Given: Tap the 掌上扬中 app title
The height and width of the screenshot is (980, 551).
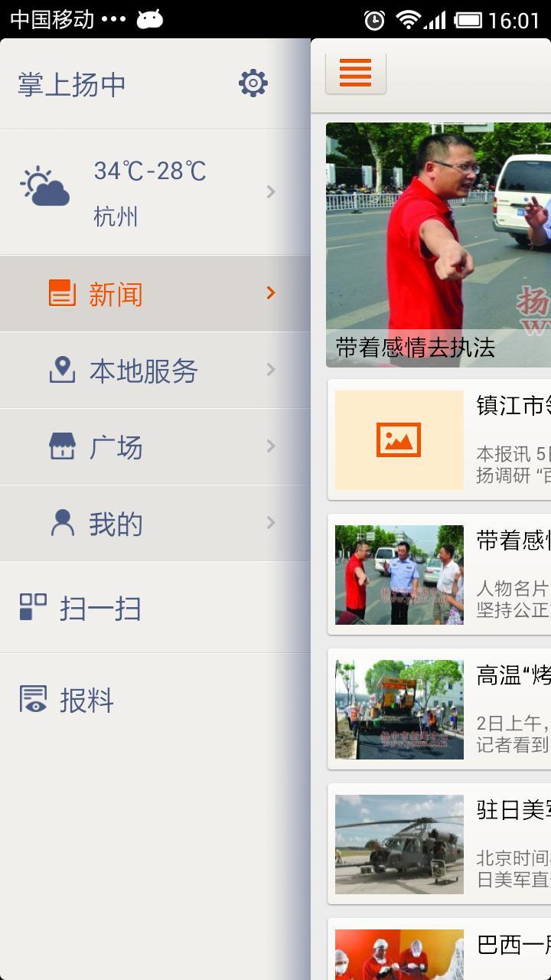Looking at the screenshot, I should (72, 84).
